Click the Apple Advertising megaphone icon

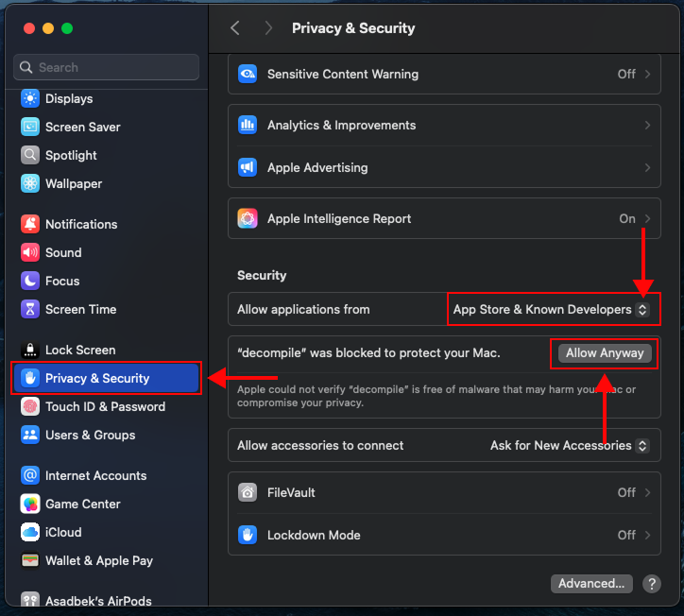[x=248, y=167]
